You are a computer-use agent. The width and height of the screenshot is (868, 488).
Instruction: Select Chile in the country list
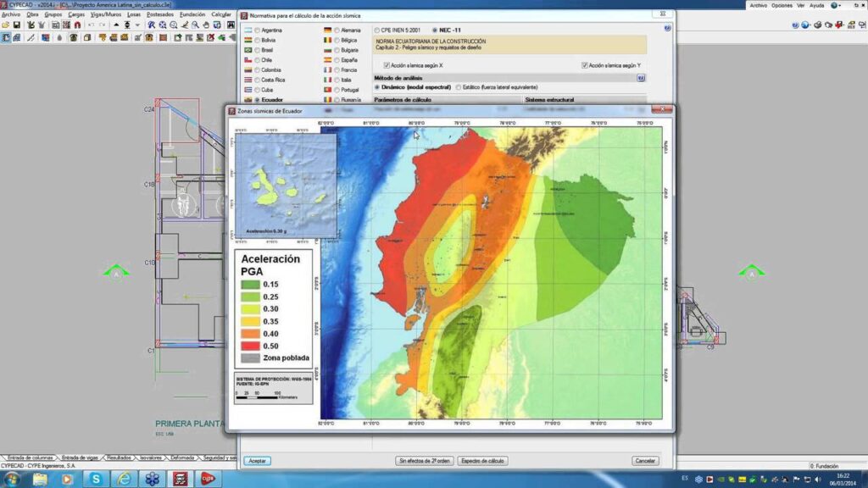[x=256, y=60]
